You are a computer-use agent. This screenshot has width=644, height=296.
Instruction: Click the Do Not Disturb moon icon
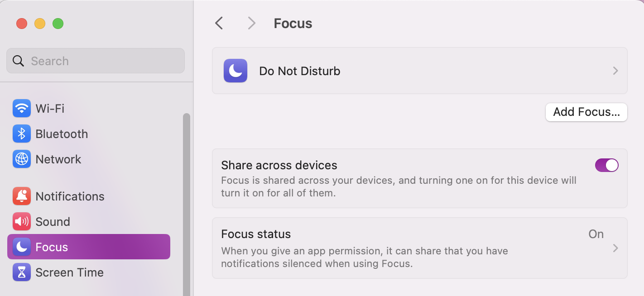tap(235, 71)
